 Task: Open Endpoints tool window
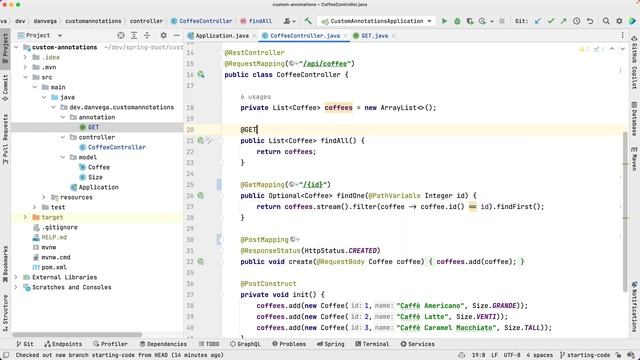(63, 344)
